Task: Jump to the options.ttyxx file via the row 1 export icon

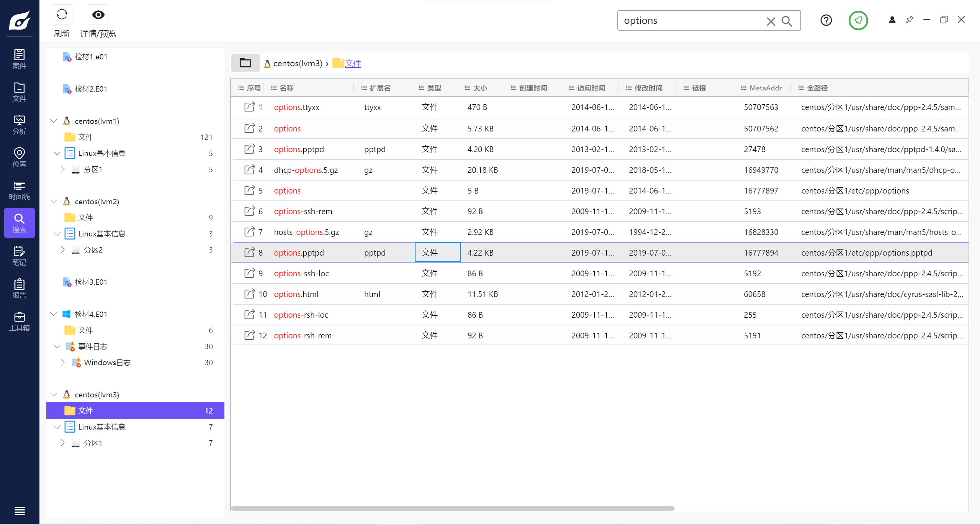Action: [x=249, y=107]
